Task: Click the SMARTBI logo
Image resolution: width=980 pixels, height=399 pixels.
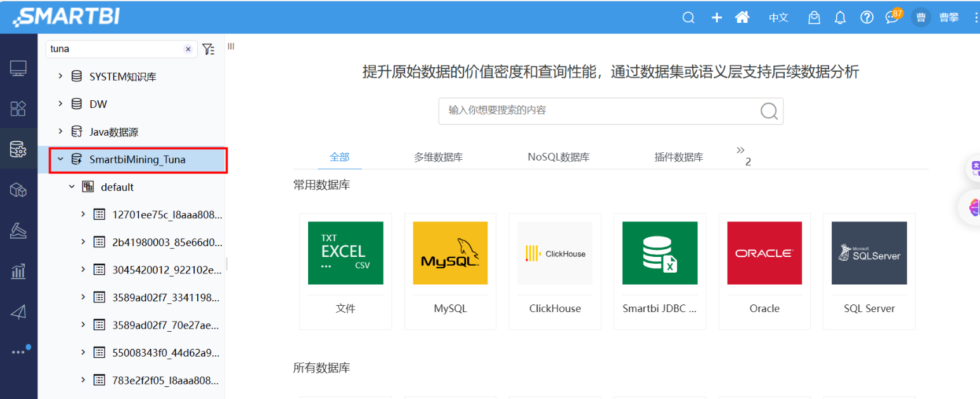Action: point(65,16)
